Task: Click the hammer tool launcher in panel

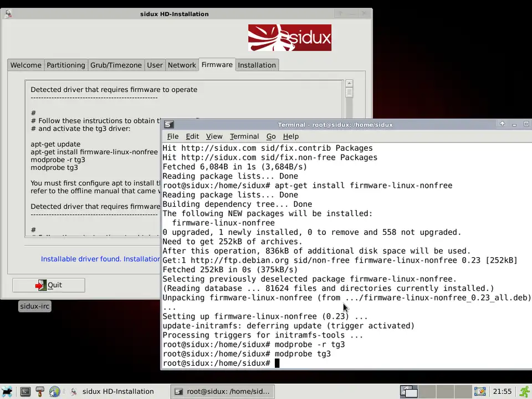Action: (39, 391)
